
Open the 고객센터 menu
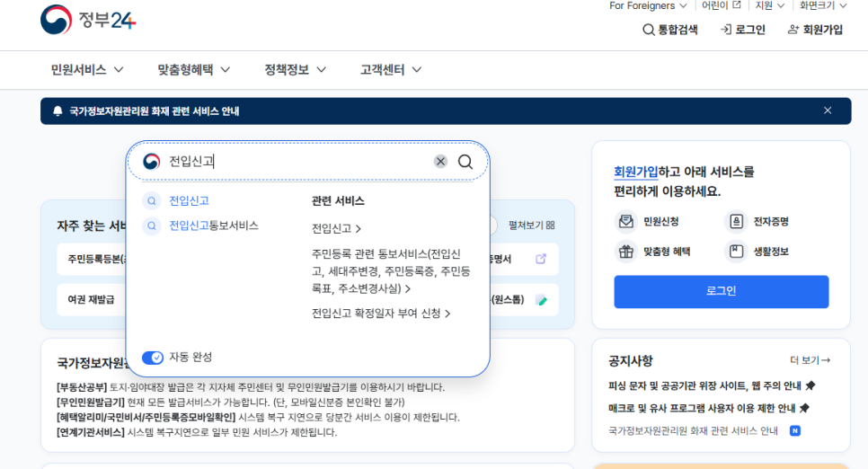[391, 69]
